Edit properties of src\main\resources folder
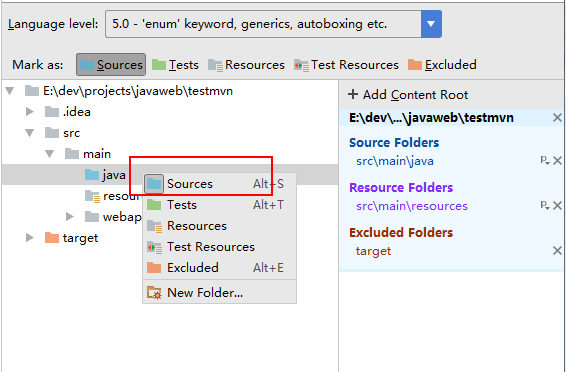Screen dimensions: 566x372 click(x=545, y=206)
